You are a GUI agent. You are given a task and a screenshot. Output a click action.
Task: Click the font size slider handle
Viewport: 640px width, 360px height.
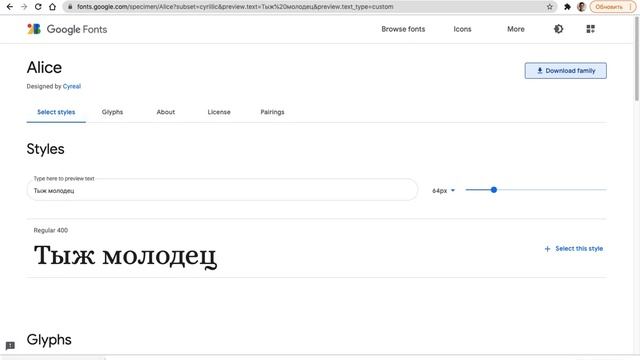494,190
